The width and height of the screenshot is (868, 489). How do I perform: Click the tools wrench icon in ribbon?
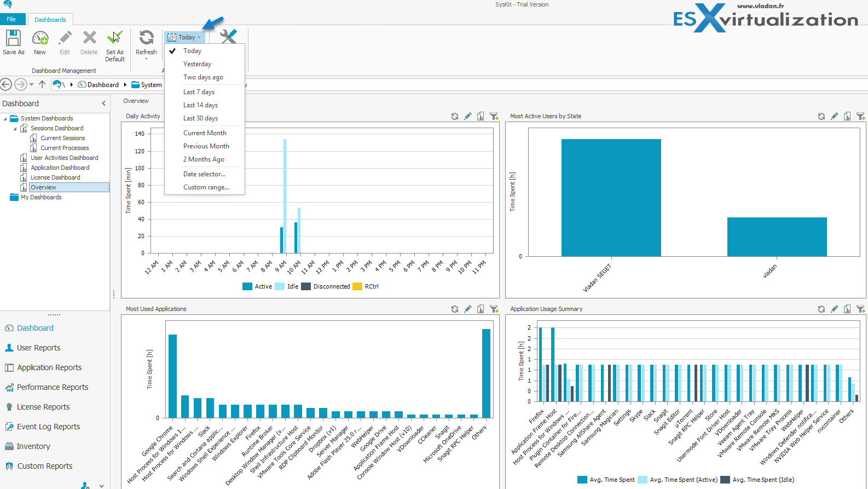click(x=229, y=36)
